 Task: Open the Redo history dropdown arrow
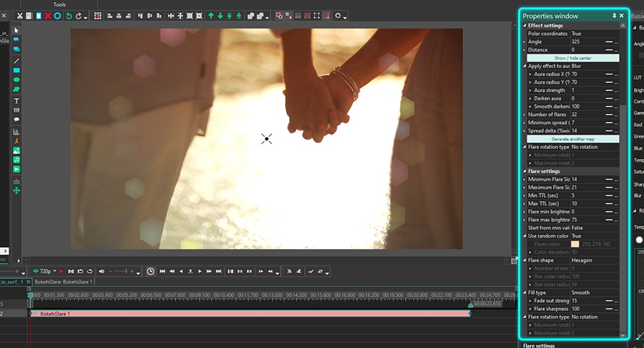click(85, 17)
